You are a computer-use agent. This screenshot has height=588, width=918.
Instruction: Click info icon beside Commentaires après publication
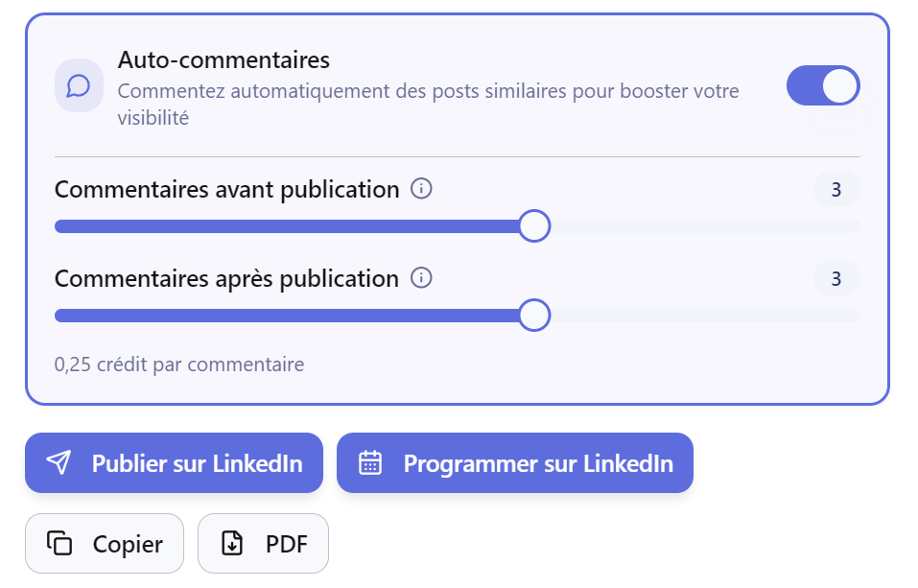coord(421,278)
